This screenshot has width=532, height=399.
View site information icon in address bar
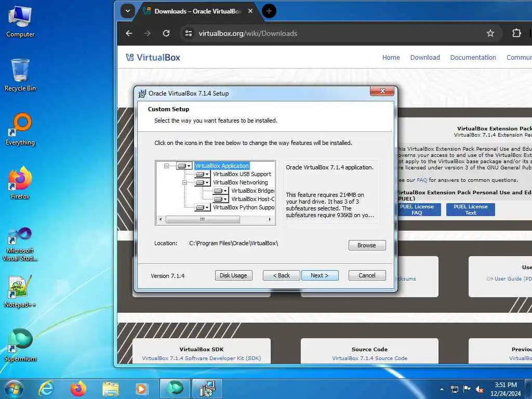click(188, 33)
